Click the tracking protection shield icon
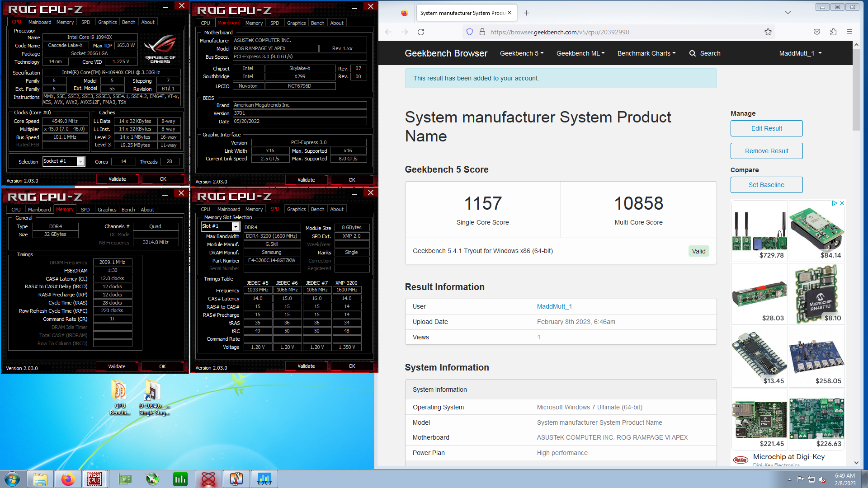This screenshot has height=488, width=868. tap(470, 32)
